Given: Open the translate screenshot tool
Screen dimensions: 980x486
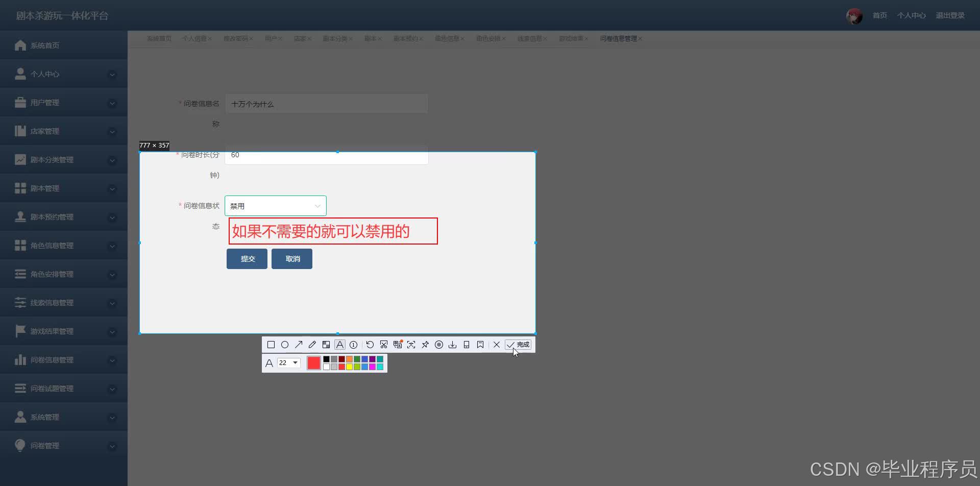Looking at the screenshot, I should coord(398,345).
